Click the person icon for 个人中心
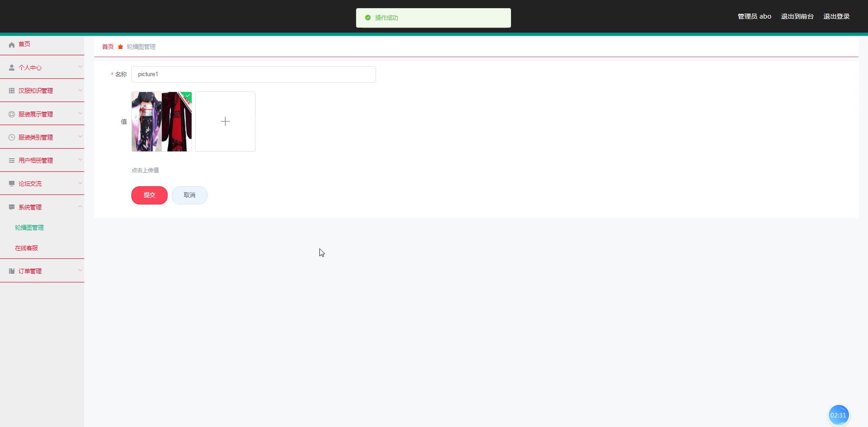The width and height of the screenshot is (868, 427). 12,68
